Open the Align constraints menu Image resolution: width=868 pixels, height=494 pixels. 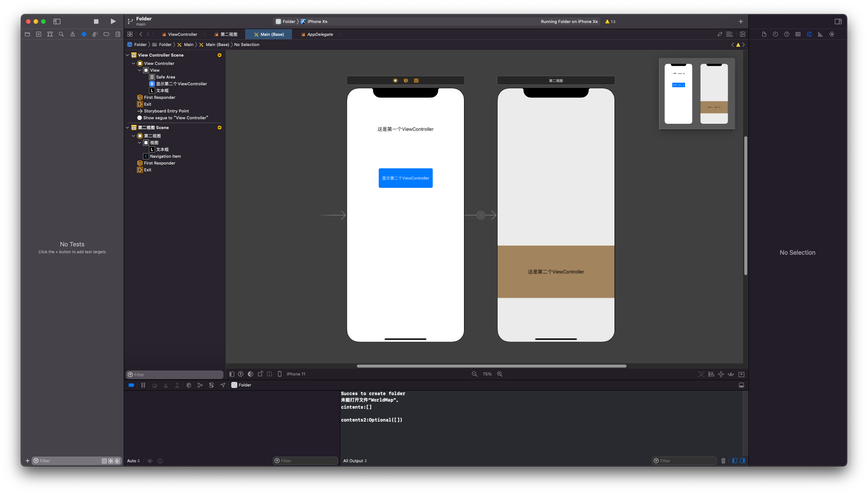pyautogui.click(x=711, y=374)
